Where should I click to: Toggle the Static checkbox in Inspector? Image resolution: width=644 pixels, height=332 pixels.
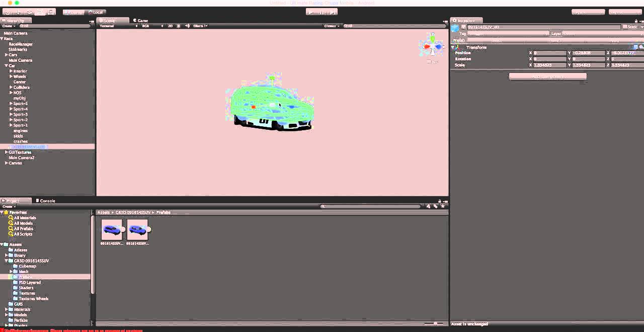pos(625,27)
